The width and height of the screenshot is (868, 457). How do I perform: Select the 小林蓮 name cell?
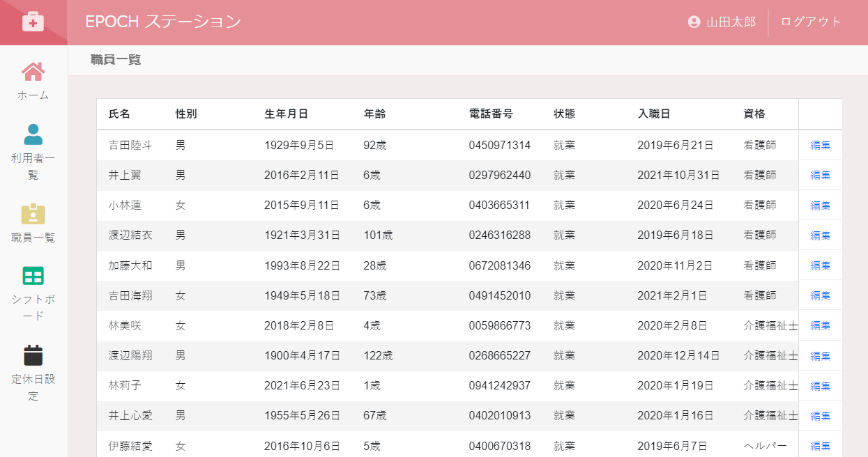(125, 206)
